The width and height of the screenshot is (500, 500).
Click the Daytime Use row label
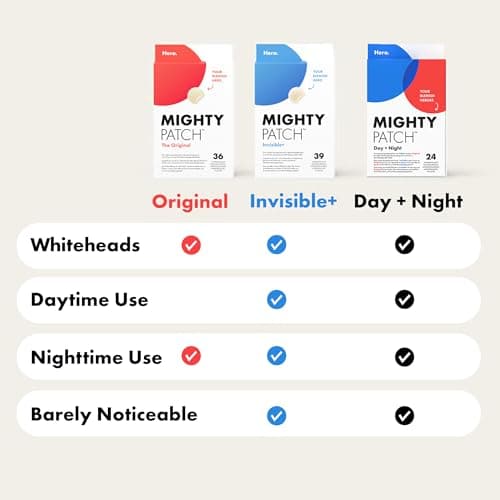[x=89, y=300]
